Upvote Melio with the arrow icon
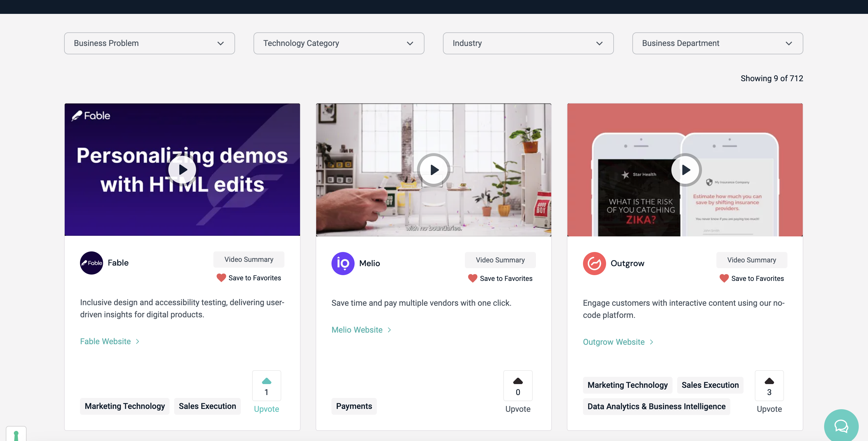The height and width of the screenshot is (441, 868). (x=517, y=381)
